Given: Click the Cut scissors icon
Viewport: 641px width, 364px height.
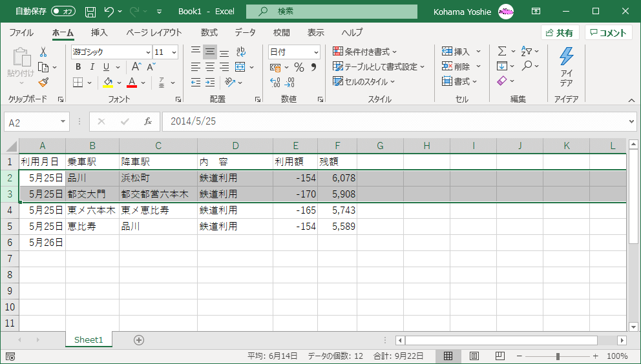Looking at the screenshot, I should (x=43, y=52).
